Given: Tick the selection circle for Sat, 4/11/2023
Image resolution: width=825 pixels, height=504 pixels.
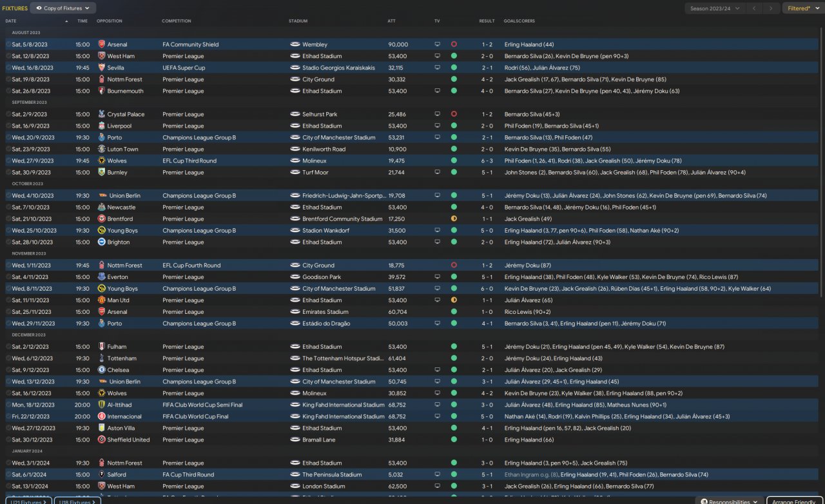Looking at the screenshot, I should [x=8, y=276].
